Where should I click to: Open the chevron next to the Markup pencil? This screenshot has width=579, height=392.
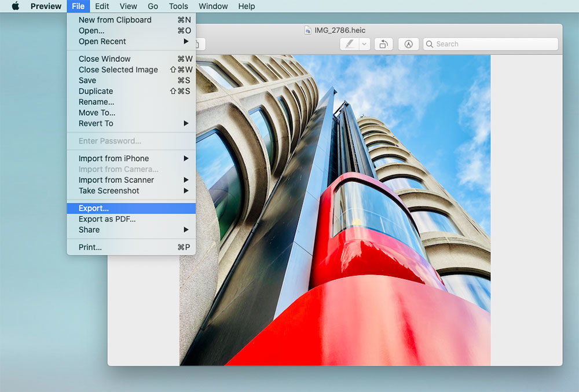pyautogui.click(x=364, y=43)
